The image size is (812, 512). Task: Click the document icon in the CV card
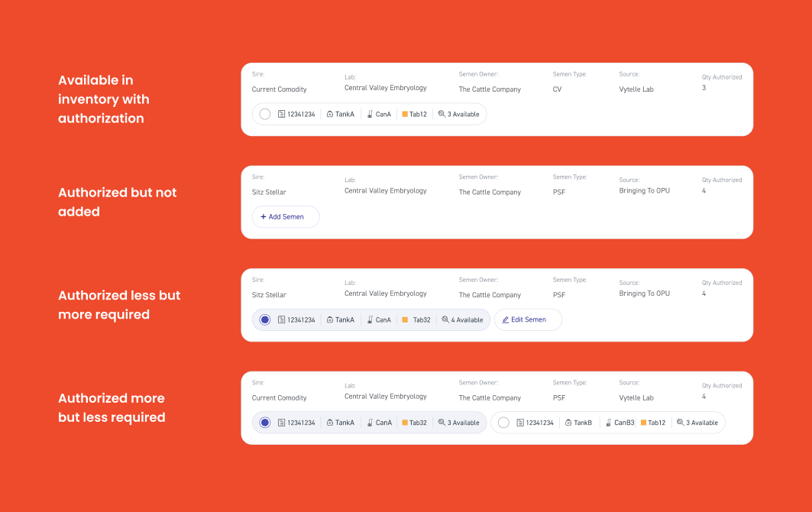coord(281,114)
